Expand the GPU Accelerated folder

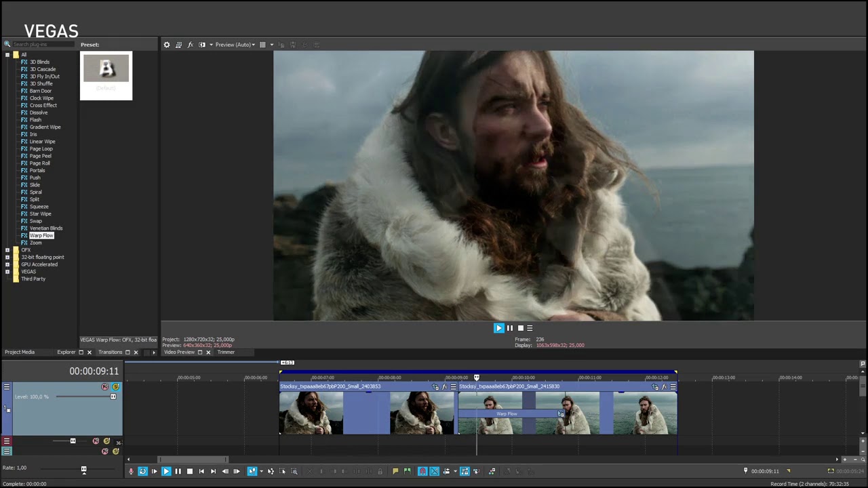(x=7, y=264)
